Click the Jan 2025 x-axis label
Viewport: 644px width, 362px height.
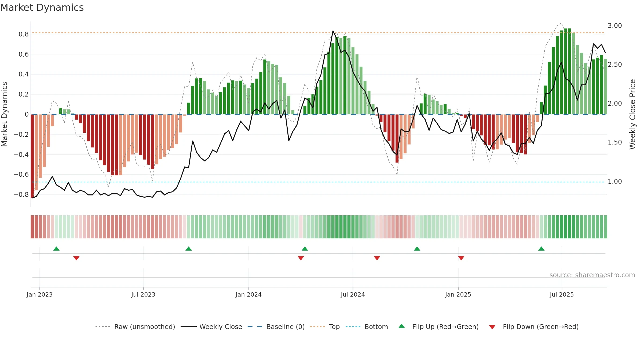[458, 294]
